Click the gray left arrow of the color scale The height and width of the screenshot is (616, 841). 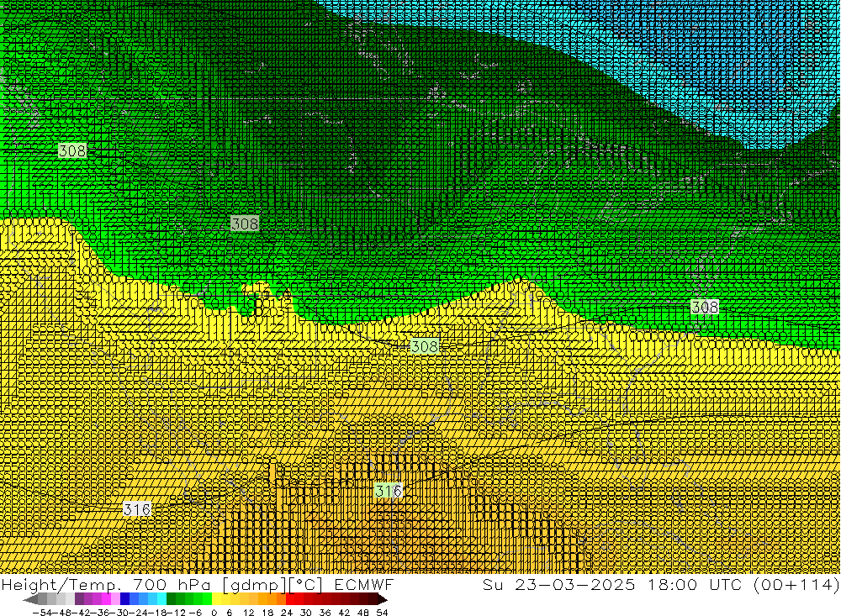click(x=30, y=599)
